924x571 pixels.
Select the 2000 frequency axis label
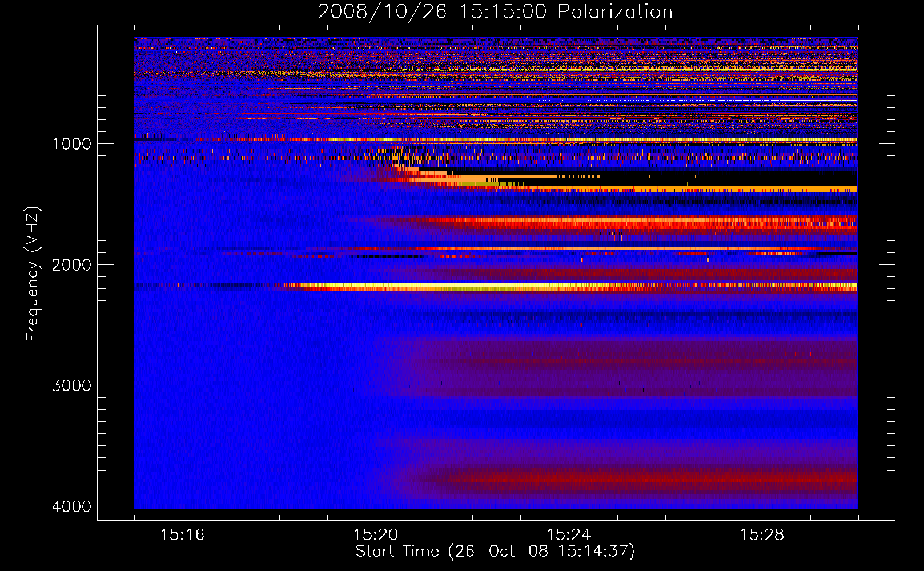[71, 264]
